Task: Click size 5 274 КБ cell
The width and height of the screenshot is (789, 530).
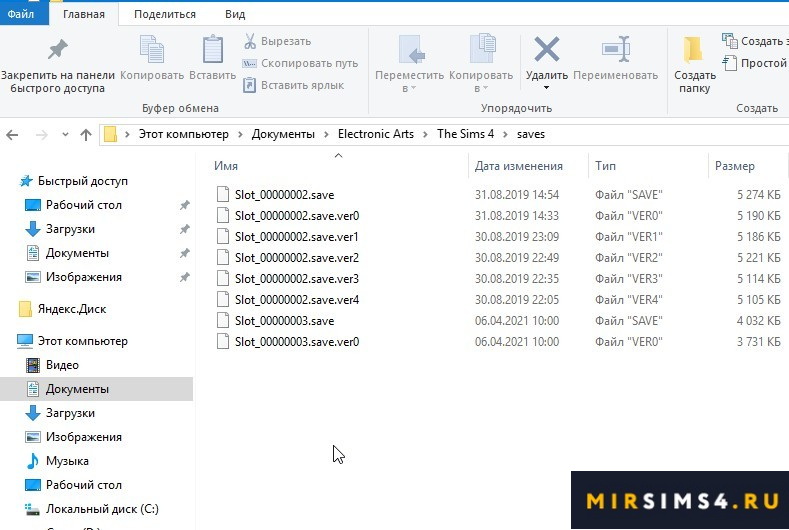Action: click(759, 195)
